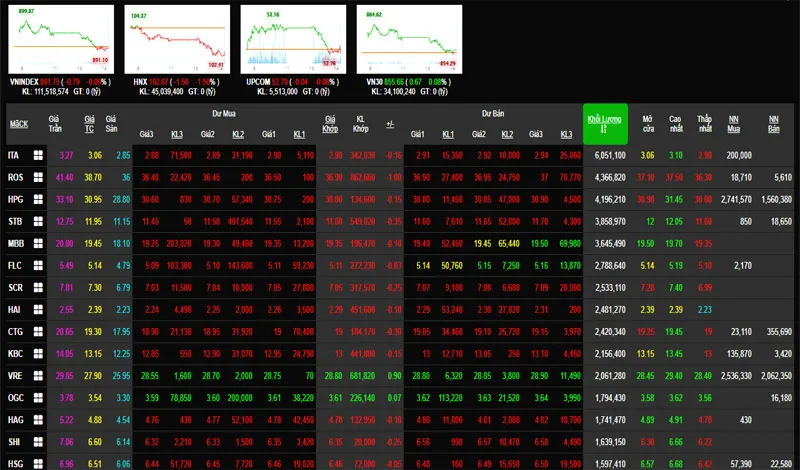Open the UPCOM index chart thumbnail

293,39
